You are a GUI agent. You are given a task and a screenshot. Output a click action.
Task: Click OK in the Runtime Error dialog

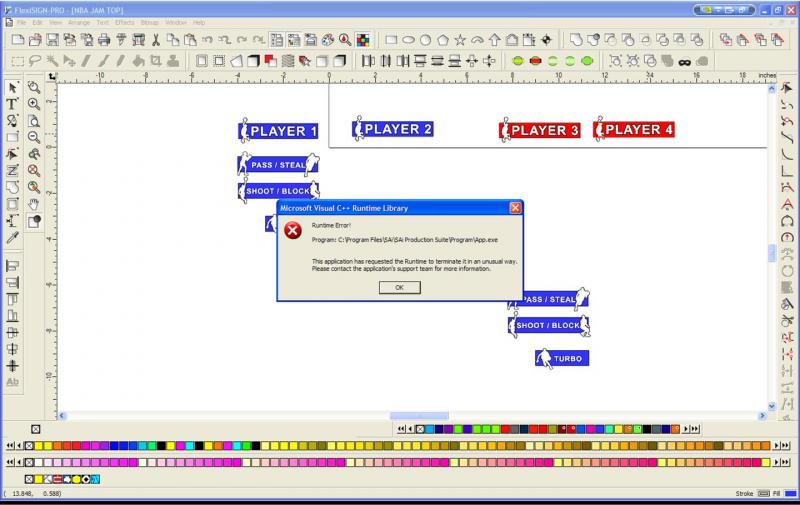[399, 288]
